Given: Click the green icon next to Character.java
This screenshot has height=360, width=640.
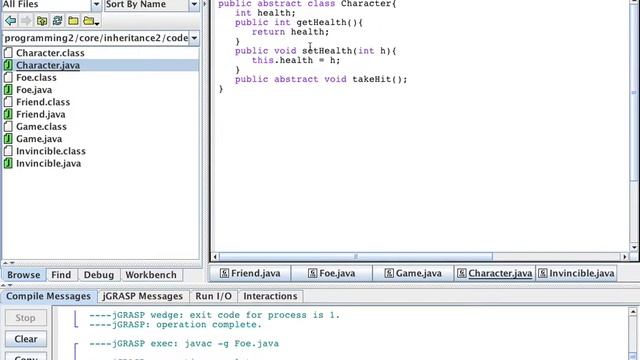Looking at the screenshot, I should tap(8, 65).
